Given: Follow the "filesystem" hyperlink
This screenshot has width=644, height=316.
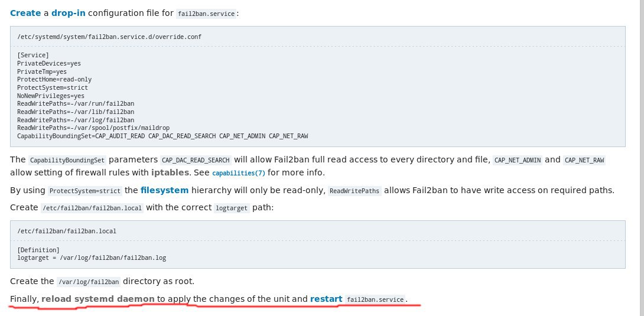Looking at the screenshot, I should click(x=164, y=190).
